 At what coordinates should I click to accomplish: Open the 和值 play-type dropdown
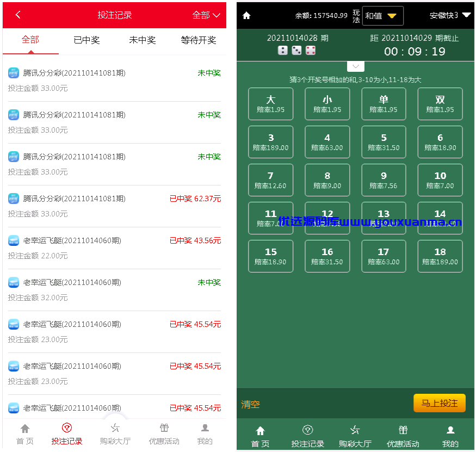[383, 16]
